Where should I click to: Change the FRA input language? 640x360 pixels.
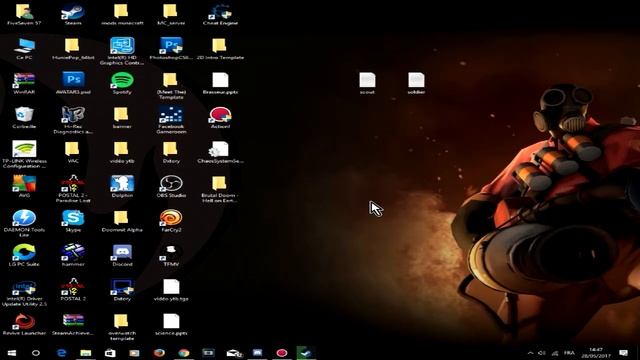[x=569, y=353]
